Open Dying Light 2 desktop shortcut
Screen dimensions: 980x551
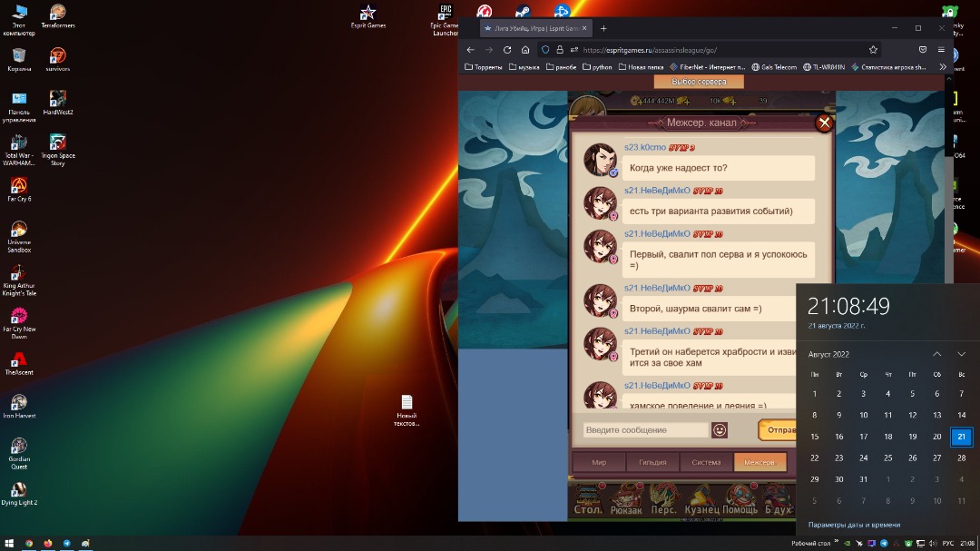pyautogui.click(x=19, y=494)
